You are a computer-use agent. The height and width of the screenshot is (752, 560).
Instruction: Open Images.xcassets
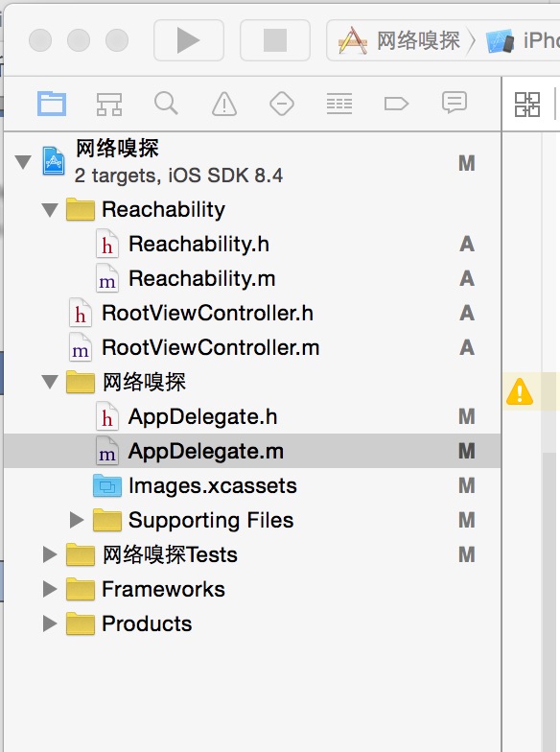[251, 485]
